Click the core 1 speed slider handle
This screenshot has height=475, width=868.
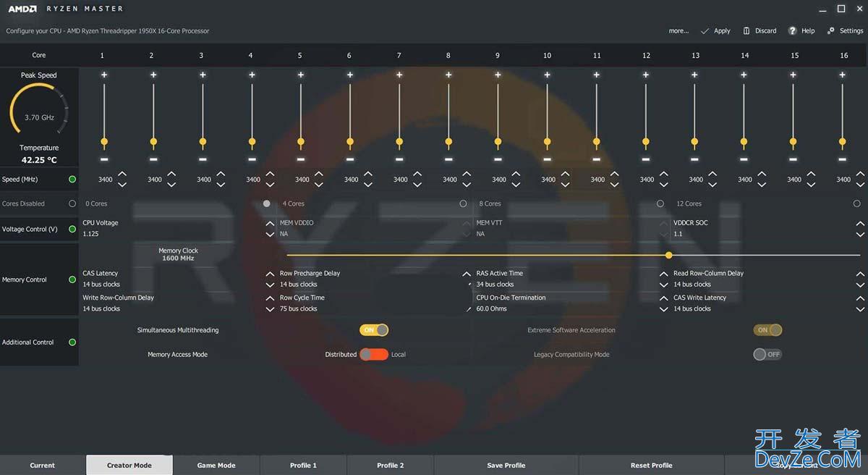tap(104, 141)
